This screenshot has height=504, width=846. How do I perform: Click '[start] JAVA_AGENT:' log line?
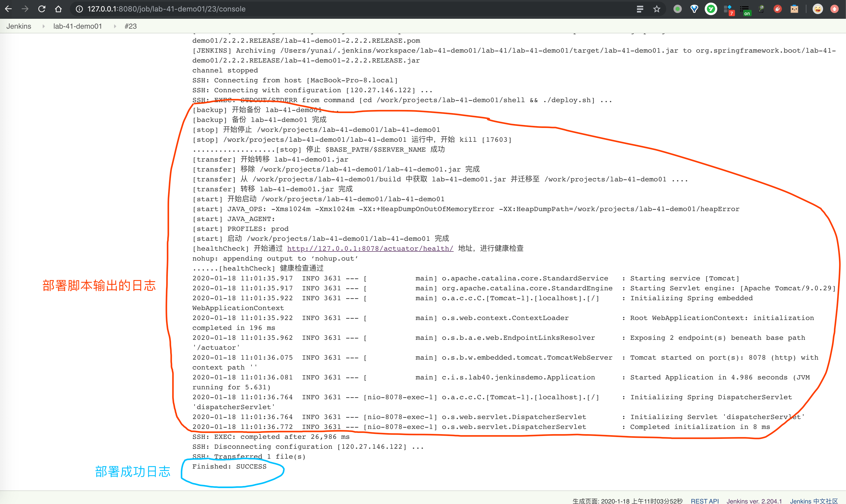234,219
